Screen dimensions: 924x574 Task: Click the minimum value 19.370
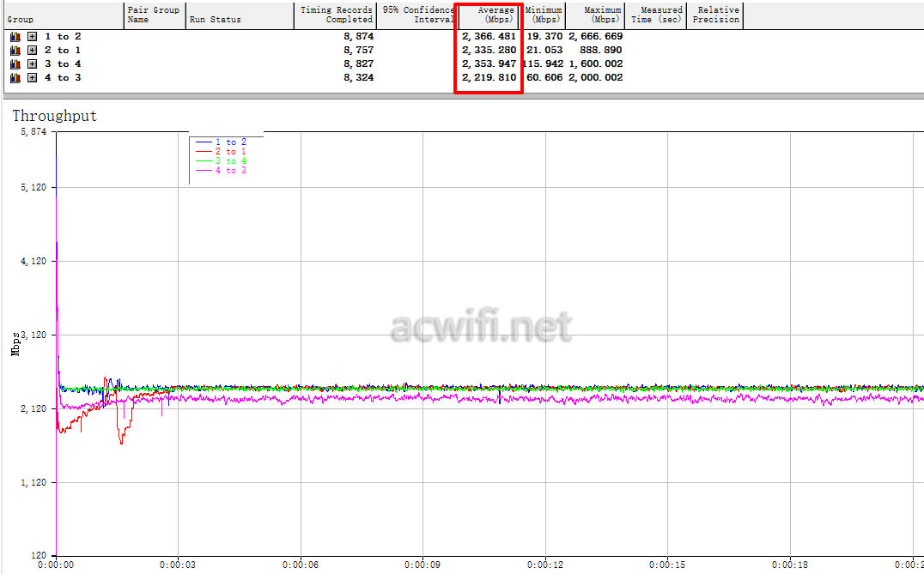click(x=544, y=37)
